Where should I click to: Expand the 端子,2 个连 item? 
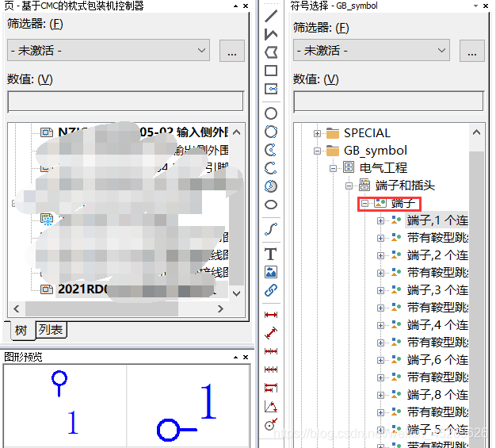380,255
